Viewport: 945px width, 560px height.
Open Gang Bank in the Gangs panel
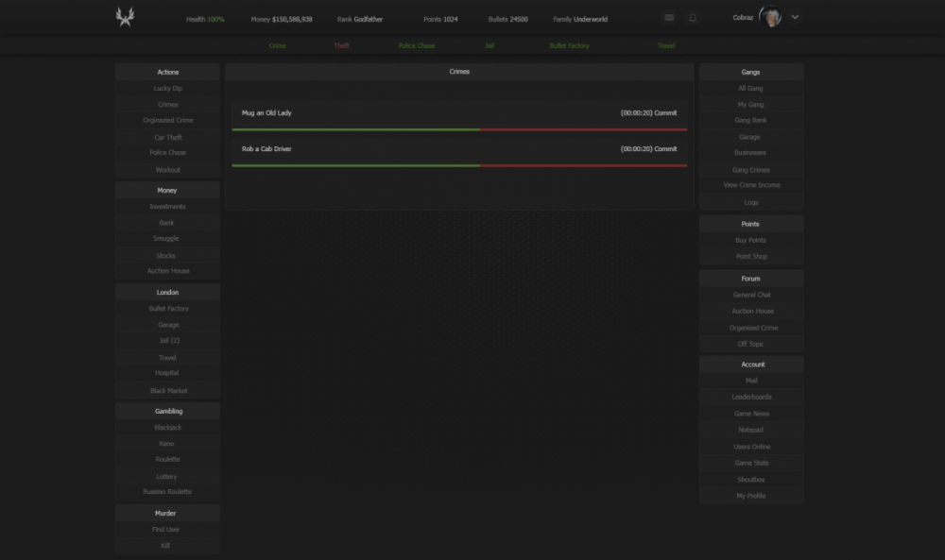751,121
